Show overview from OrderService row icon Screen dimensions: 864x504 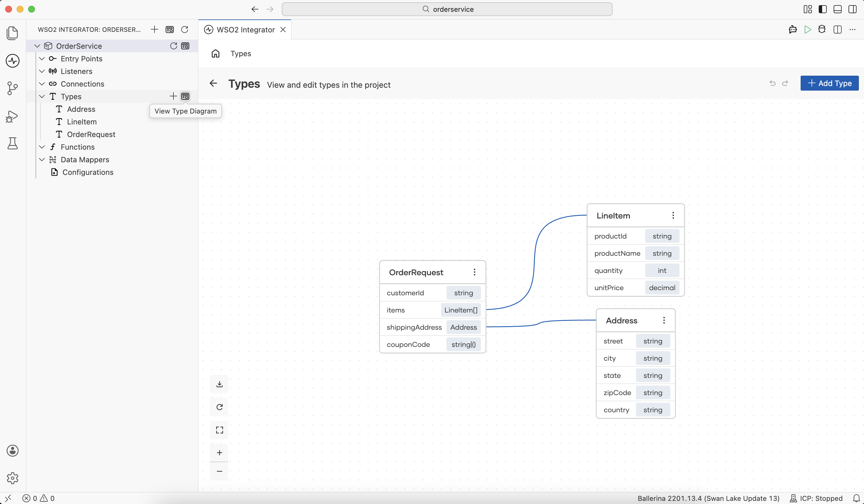(x=185, y=46)
